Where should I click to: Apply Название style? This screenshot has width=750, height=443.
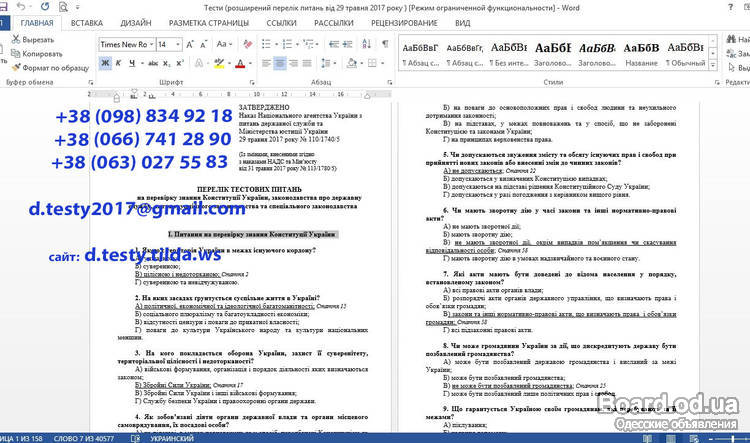(x=641, y=54)
